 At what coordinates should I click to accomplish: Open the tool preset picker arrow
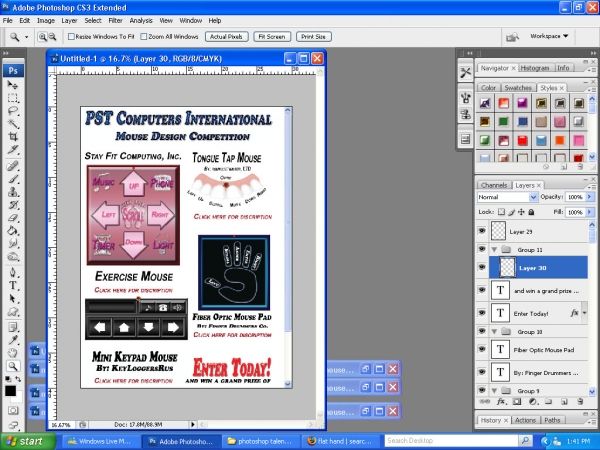(26, 37)
